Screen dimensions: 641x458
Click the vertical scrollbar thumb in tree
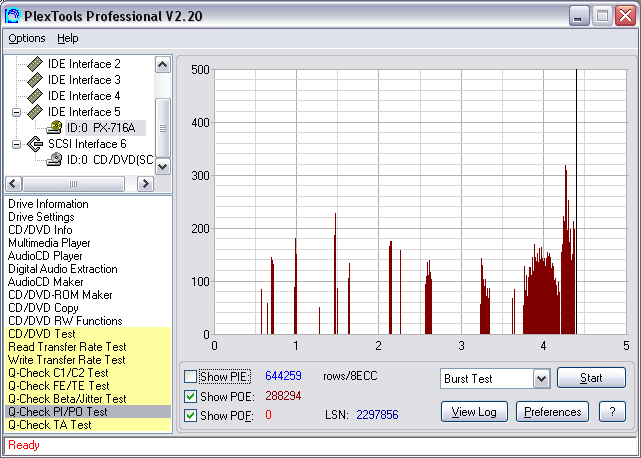163,128
